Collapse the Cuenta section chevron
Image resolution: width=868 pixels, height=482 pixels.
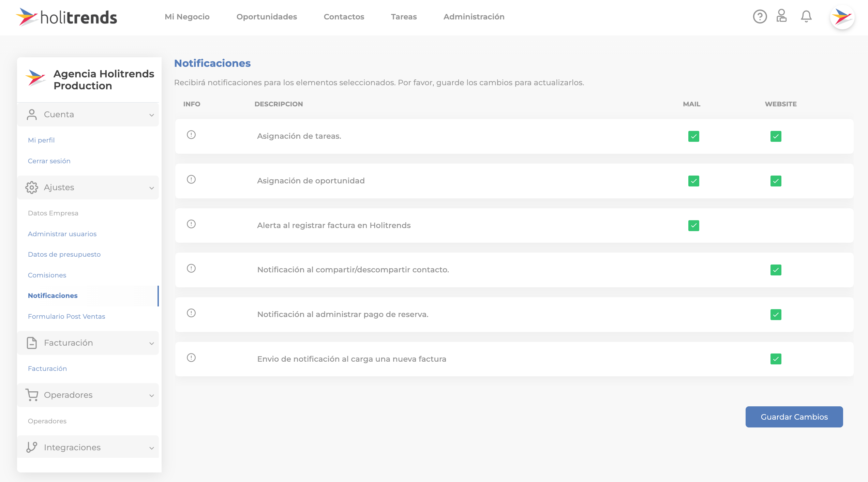152,115
